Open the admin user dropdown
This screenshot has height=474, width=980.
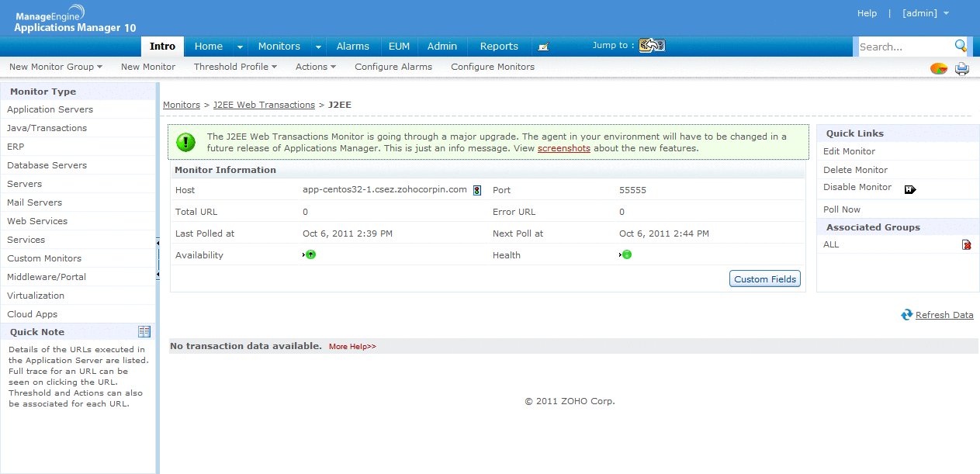coord(925,13)
